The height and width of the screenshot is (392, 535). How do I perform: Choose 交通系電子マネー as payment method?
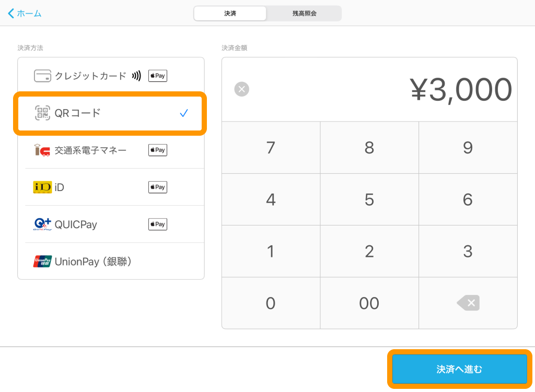coord(90,150)
